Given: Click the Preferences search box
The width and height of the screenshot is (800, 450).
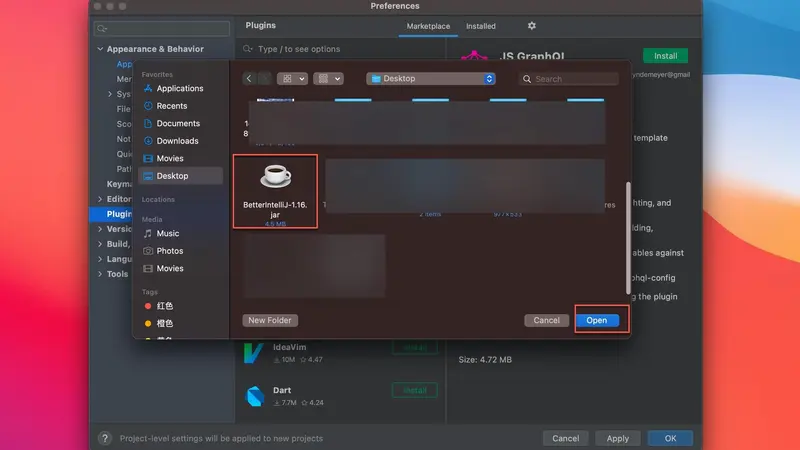Looking at the screenshot, I should (x=162, y=29).
